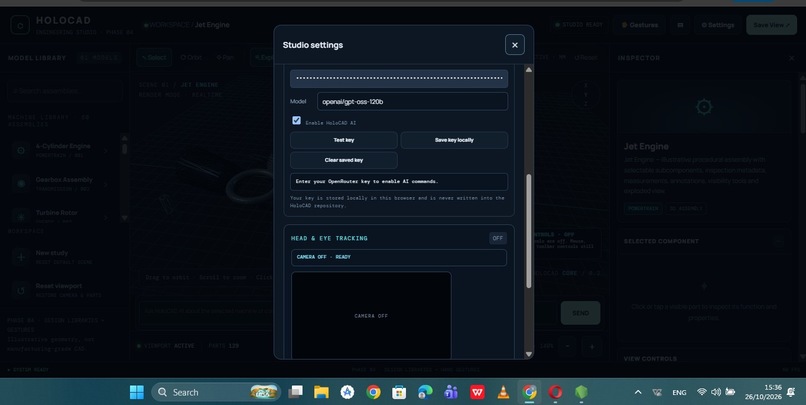Open Wi-Fi network settings in the tray
This screenshot has height=405, width=806.
coord(702,392)
